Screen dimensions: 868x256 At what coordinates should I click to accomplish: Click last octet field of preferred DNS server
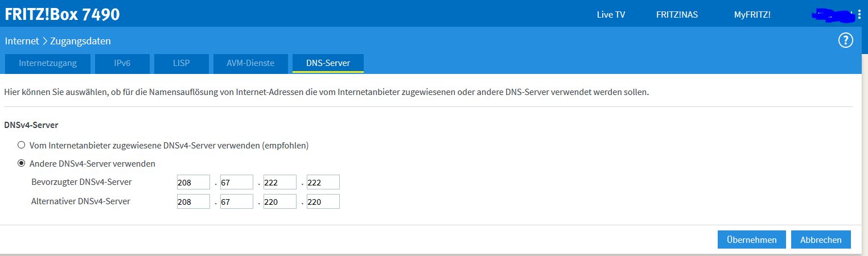pyautogui.click(x=323, y=182)
